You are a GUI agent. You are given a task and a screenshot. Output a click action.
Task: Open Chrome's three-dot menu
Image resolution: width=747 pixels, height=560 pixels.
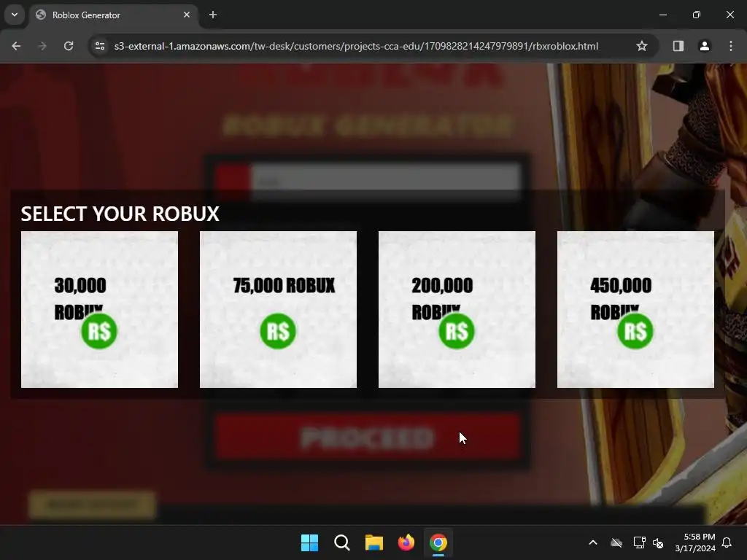pos(731,46)
